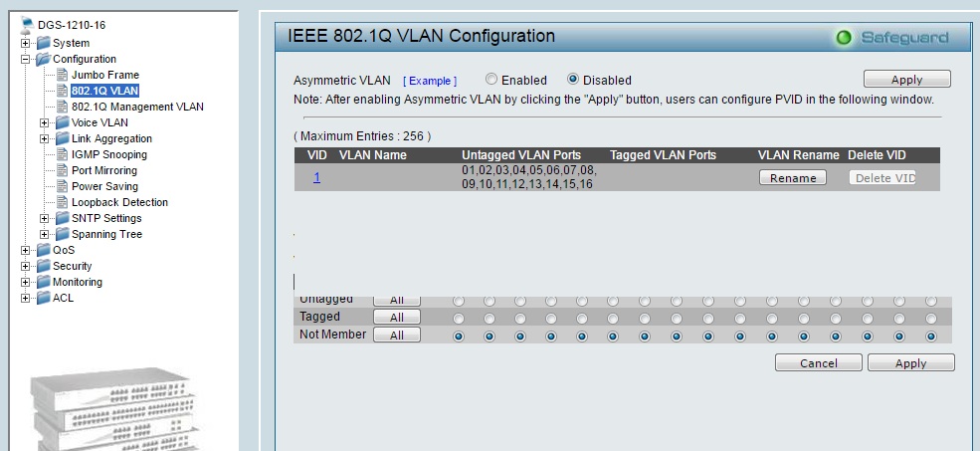Click Apply next to Asymmetric VLAN
The image size is (980, 451).
click(907, 80)
